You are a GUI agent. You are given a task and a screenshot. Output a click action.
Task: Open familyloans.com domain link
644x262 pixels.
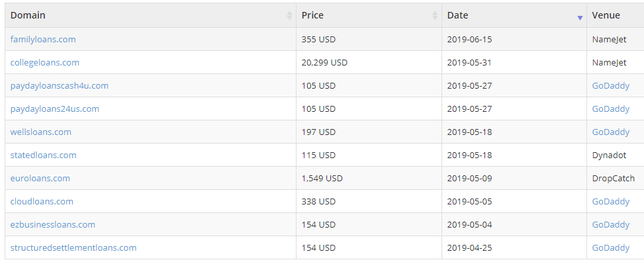pyautogui.click(x=43, y=40)
